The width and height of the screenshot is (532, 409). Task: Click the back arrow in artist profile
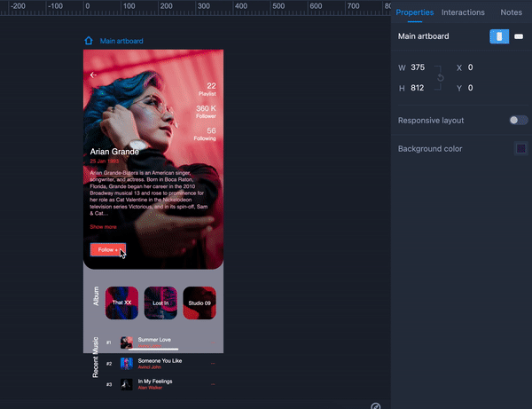(93, 75)
